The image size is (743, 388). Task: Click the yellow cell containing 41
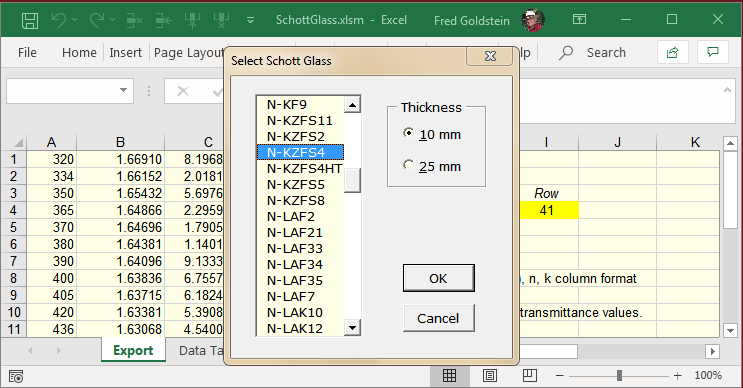tap(549, 210)
